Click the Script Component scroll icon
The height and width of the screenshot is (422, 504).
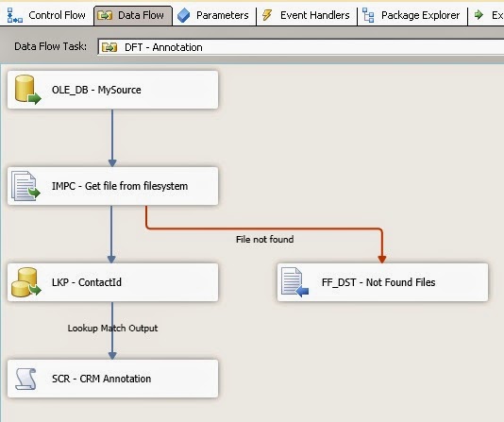coord(25,379)
